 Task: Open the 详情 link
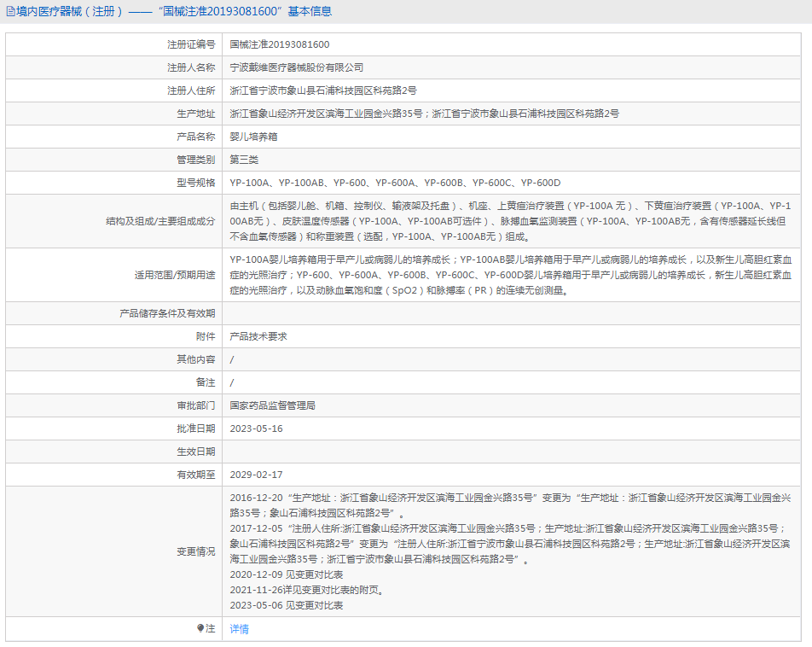(x=240, y=629)
